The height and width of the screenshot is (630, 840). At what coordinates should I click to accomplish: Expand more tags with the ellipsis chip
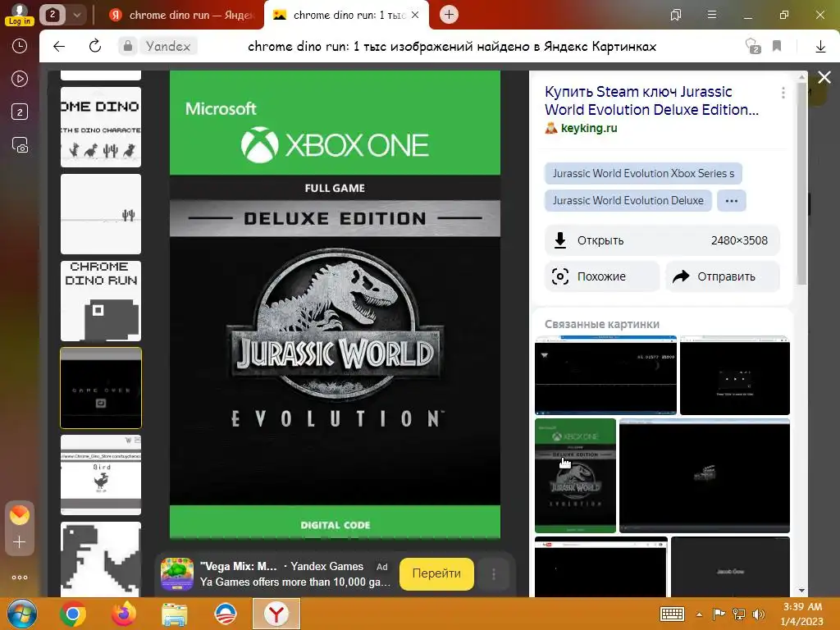pyautogui.click(x=731, y=201)
